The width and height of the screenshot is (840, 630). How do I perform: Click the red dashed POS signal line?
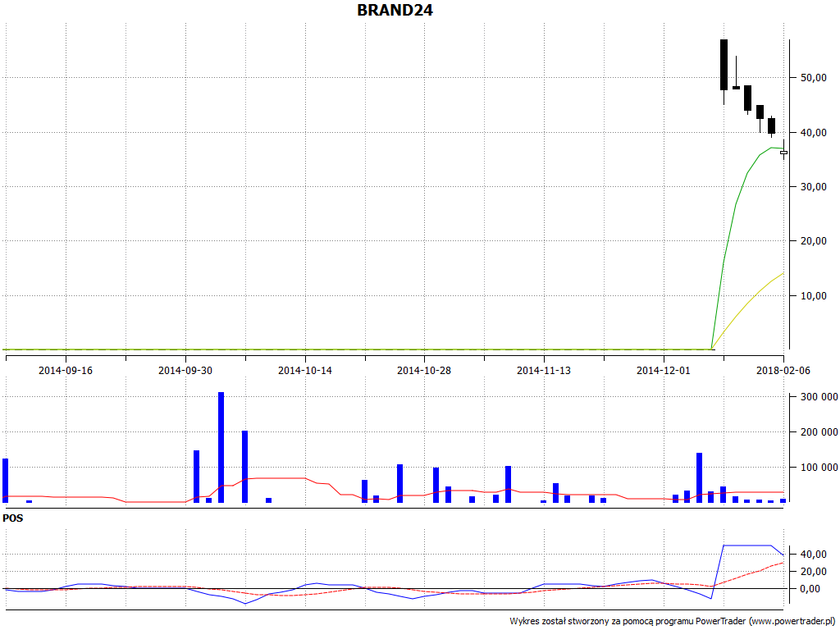tap(755, 571)
